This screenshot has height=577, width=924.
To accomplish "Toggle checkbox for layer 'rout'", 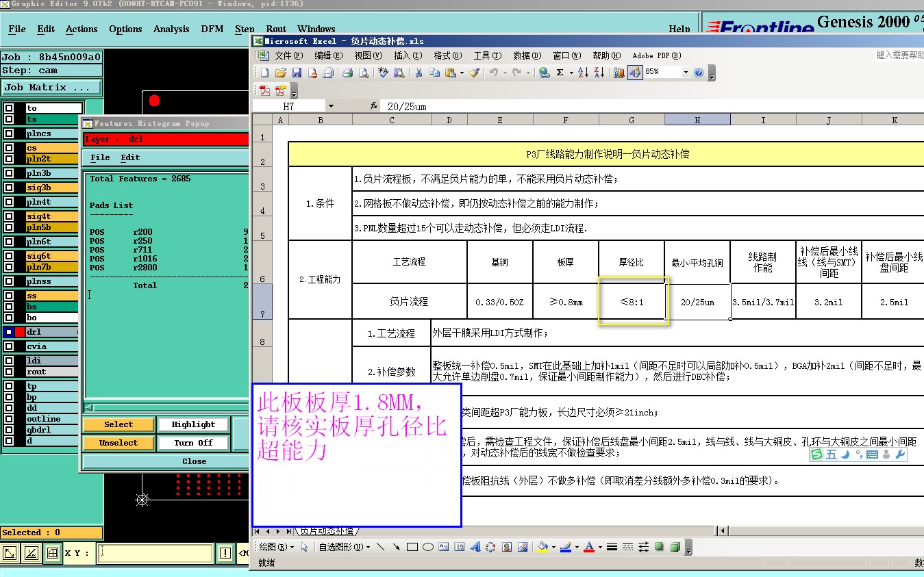I will (x=8, y=372).
